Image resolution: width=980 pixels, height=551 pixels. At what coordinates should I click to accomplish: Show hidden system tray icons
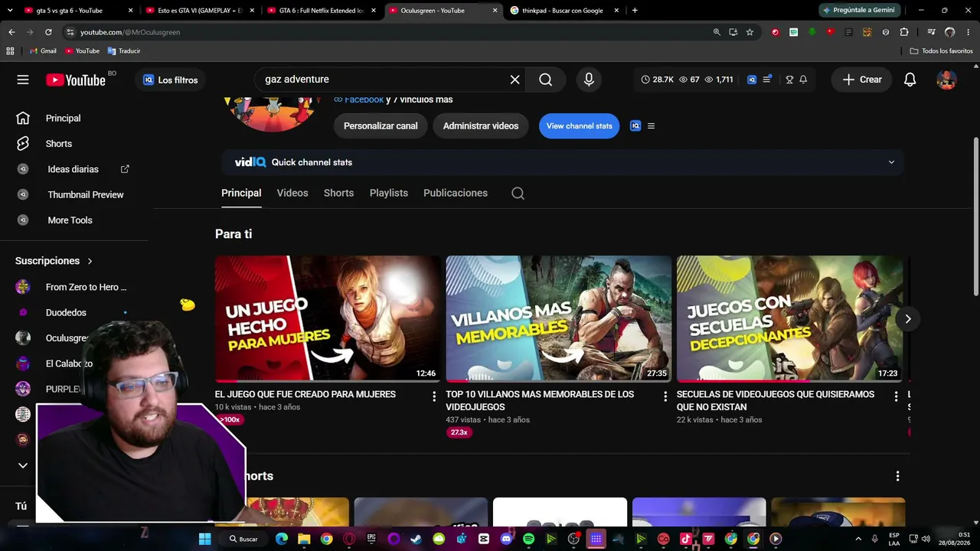[x=857, y=539]
